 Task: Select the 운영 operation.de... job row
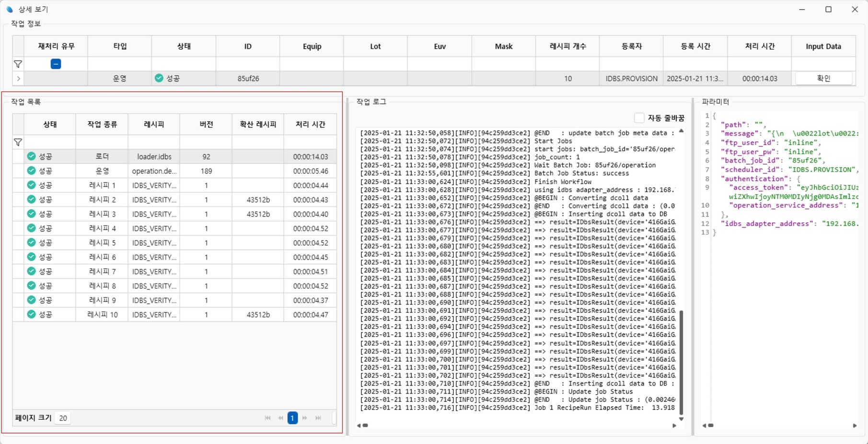pyautogui.click(x=154, y=171)
